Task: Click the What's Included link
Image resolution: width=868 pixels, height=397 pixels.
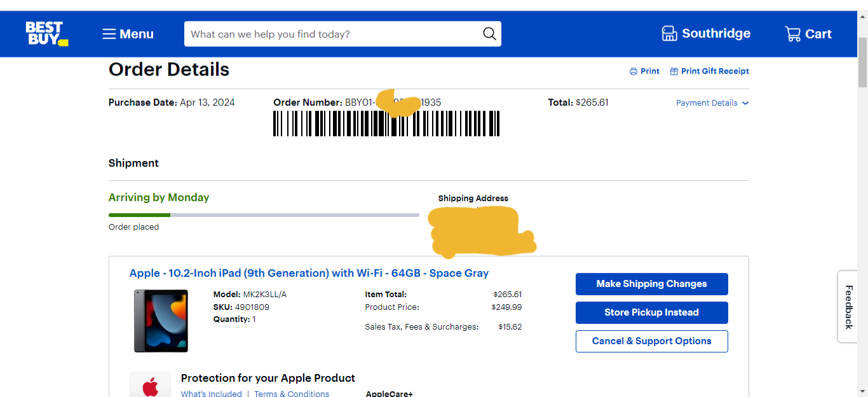Action: (x=212, y=393)
